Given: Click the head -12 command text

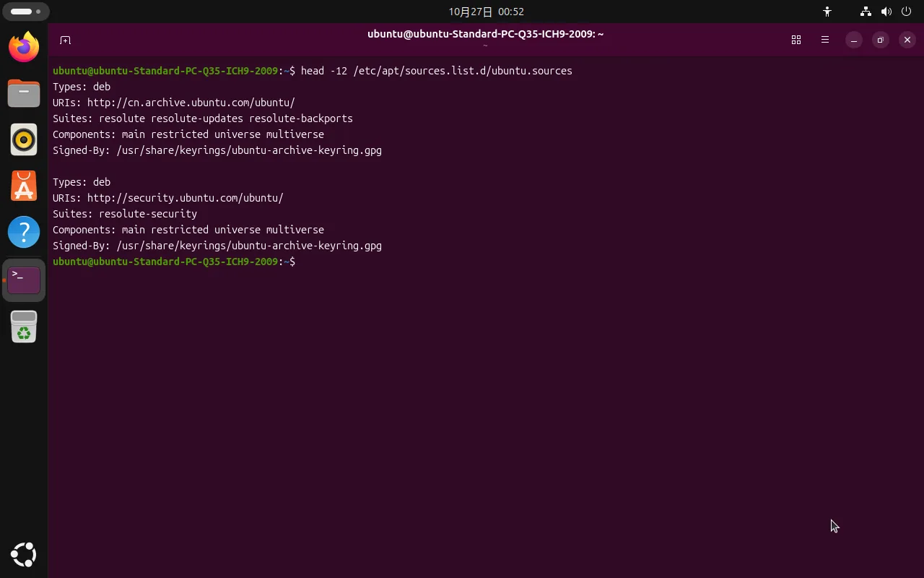Looking at the screenshot, I should [x=436, y=71].
